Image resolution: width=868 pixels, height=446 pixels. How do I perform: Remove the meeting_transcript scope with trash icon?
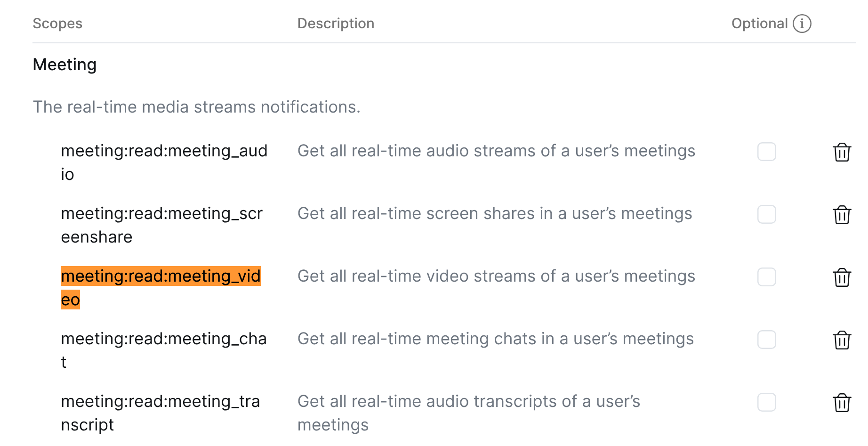point(842,403)
